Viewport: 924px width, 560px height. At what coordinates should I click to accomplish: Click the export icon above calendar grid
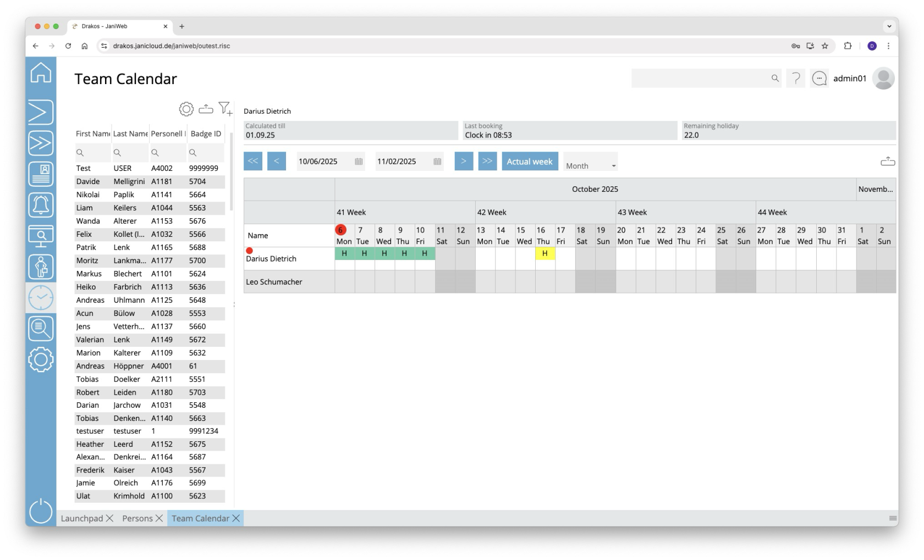point(888,162)
